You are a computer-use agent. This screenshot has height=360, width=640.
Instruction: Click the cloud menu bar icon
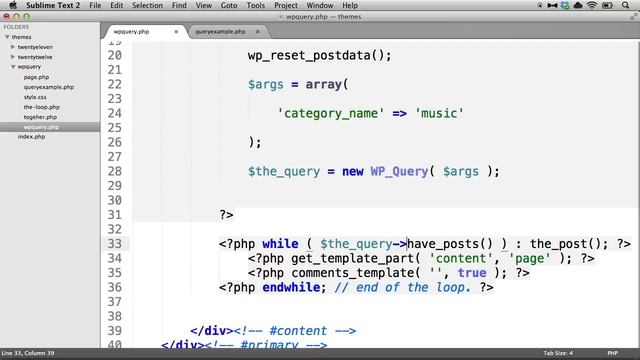point(578,5)
